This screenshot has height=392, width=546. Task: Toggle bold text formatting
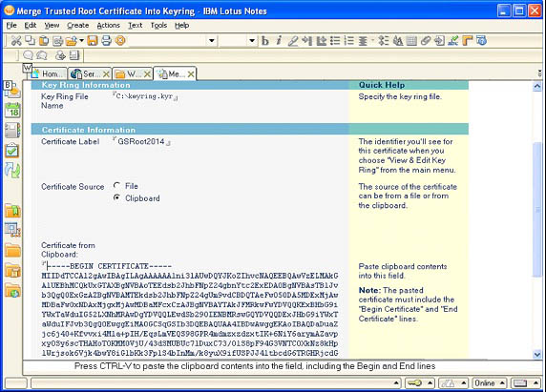pyautogui.click(x=265, y=41)
